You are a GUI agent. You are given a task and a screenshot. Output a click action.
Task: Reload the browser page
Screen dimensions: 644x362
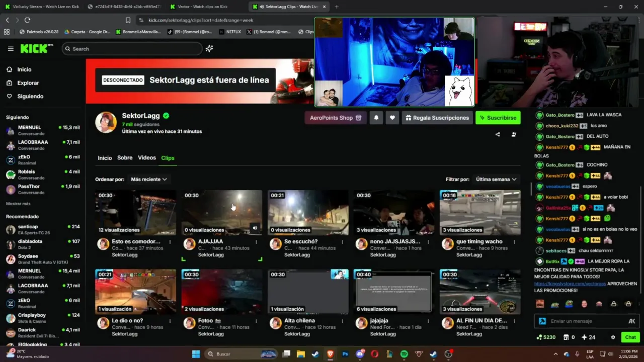(27, 20)
